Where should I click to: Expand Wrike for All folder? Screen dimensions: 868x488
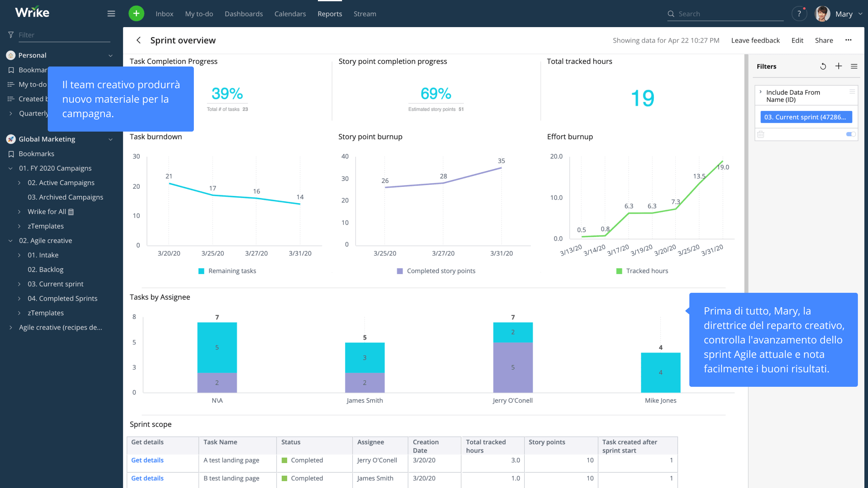point(20,211)
